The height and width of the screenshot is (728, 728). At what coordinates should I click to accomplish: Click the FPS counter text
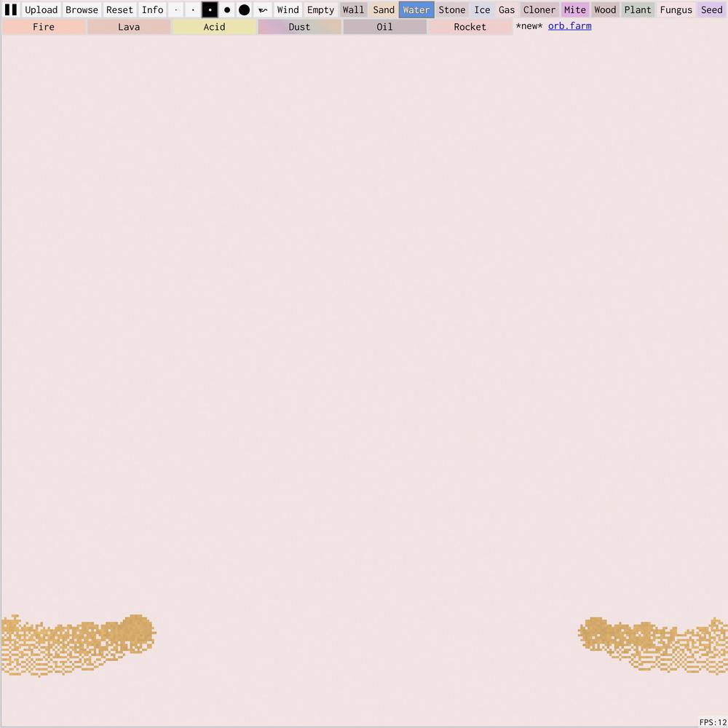click(713, 722)
